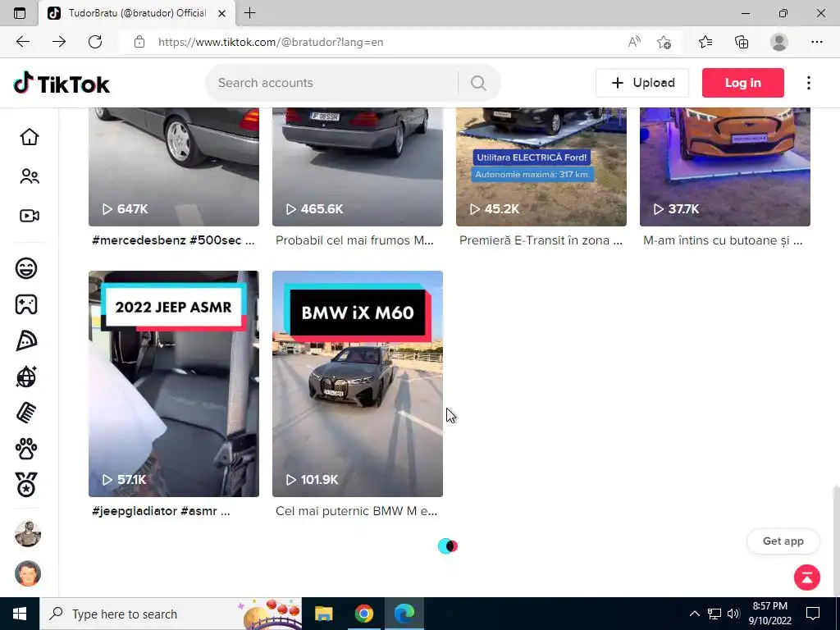Click the Upload button
This screenshot has height=630, width=840.
642,83
